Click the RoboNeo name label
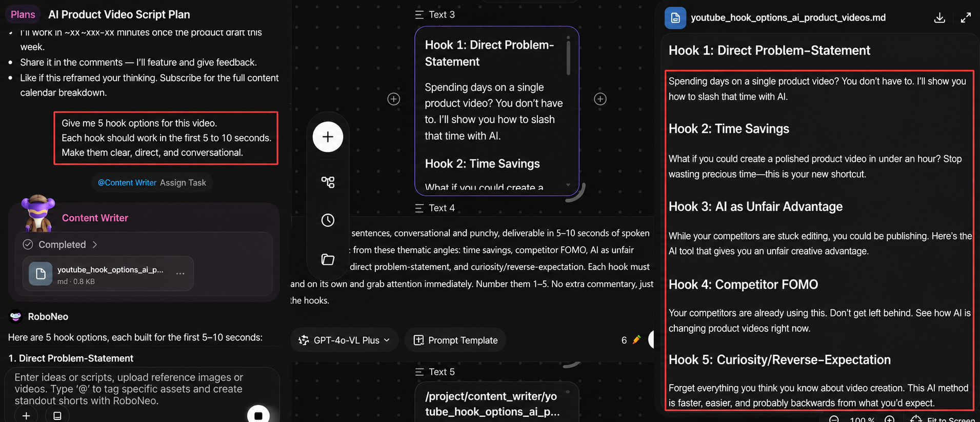This screenshot has width=980, height=422. [x=48, y=316]
